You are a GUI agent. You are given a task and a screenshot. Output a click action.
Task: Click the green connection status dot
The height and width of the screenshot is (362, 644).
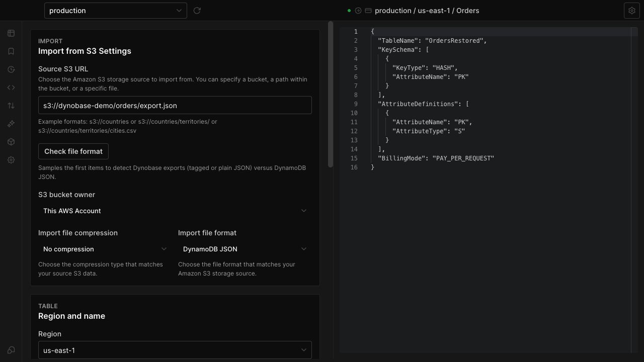[349, 11]
